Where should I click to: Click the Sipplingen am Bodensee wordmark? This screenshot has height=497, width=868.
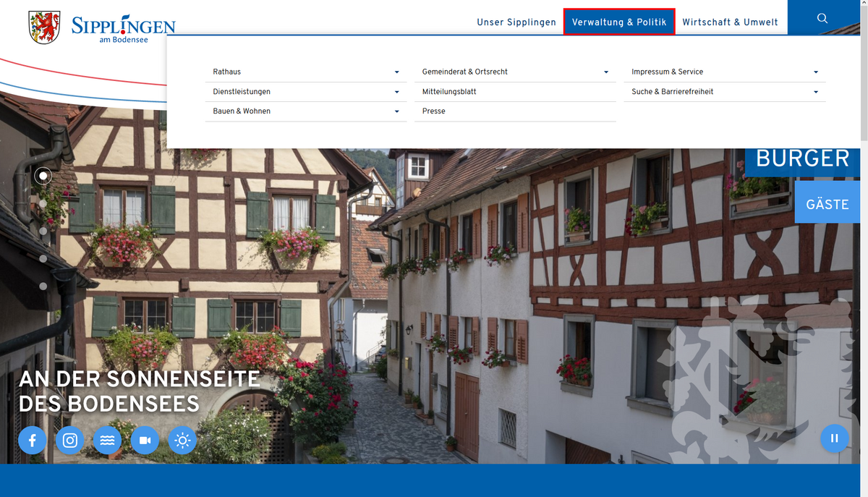click(123, 29)
